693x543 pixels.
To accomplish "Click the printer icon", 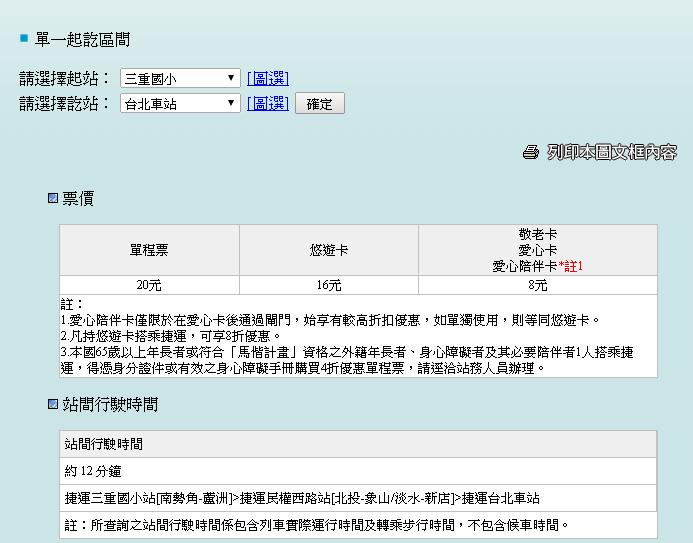I will tap(531, 152).
